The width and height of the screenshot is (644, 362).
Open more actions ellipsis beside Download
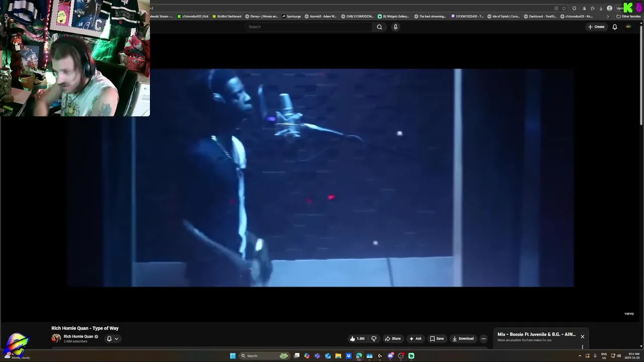484,338
